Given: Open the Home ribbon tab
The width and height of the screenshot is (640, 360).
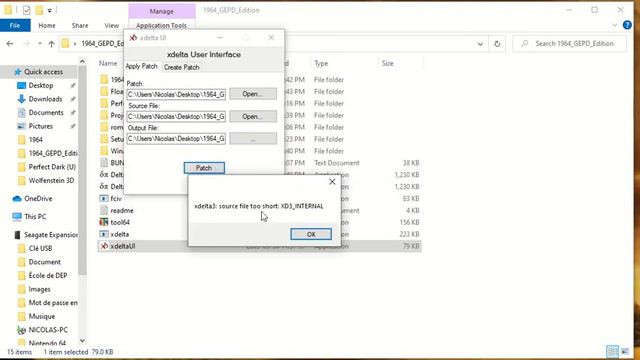Looking at the screenshot, I should (47, 25).
